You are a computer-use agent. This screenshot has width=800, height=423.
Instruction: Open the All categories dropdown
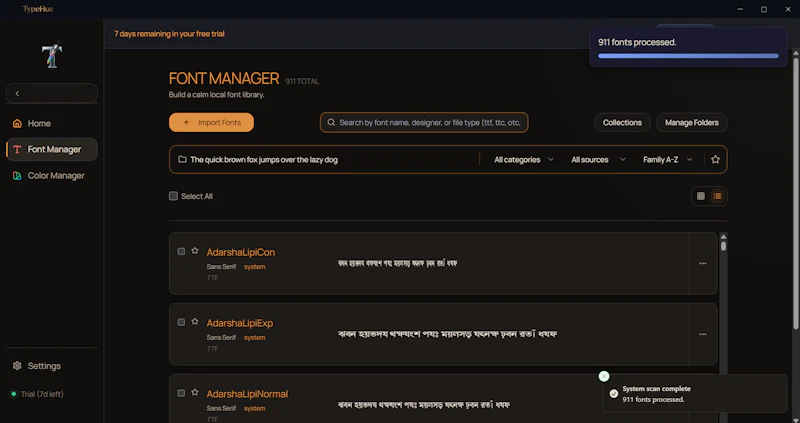click(x=523, y=160)
